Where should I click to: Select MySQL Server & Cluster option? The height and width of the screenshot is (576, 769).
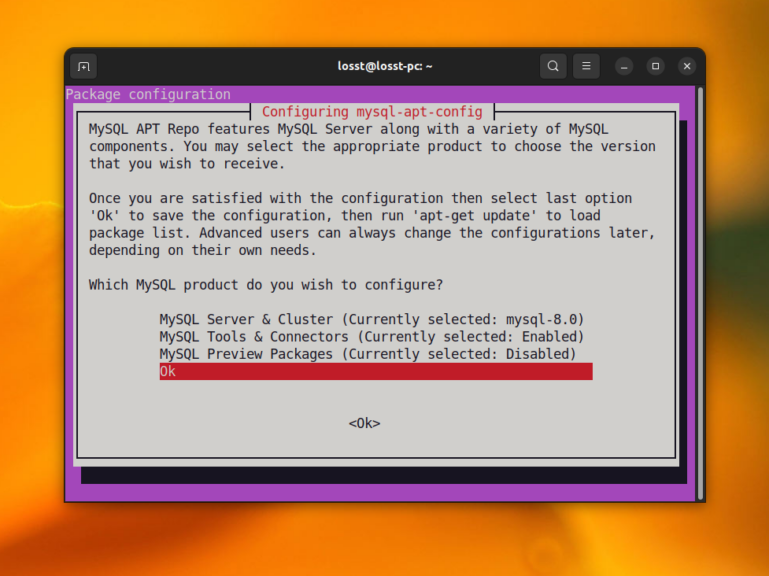pos(376,319)
